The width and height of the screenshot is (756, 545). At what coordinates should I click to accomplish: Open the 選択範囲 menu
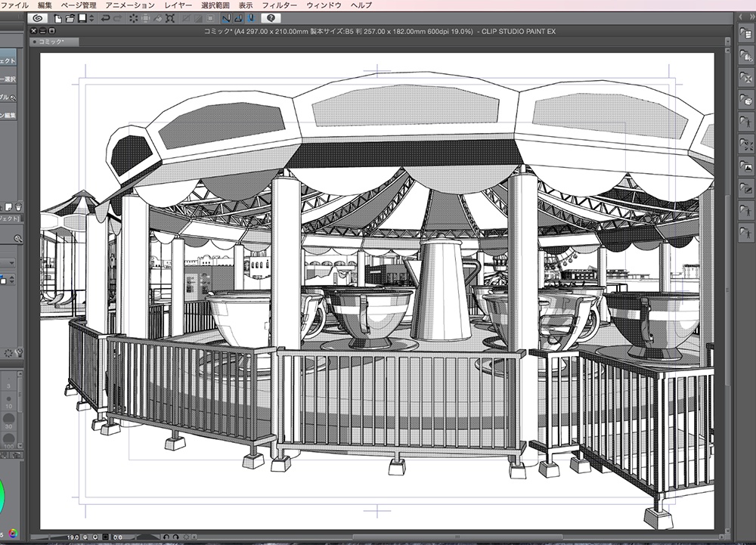tap(215, 5)
